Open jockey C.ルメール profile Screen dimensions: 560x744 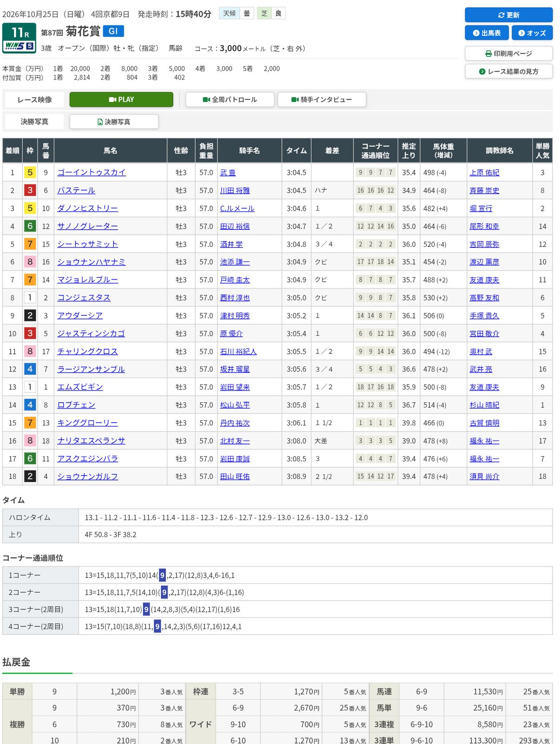point(237,208)
